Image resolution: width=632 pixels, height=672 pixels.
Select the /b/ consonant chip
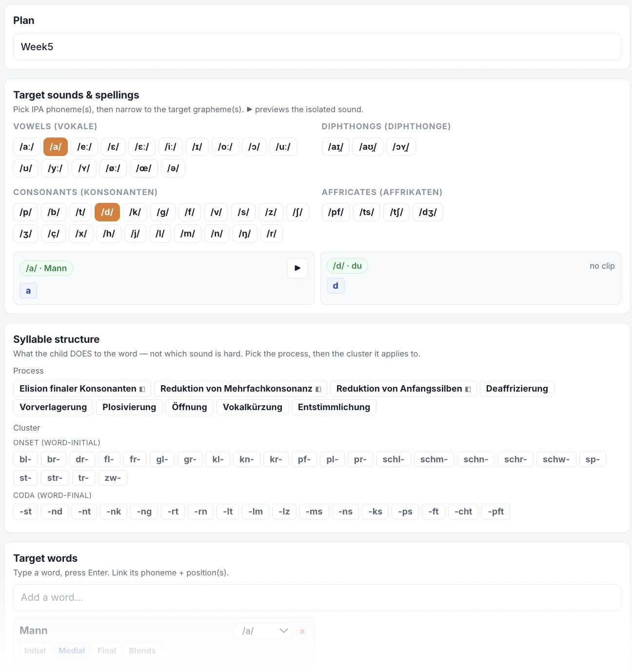pos(54,212)
